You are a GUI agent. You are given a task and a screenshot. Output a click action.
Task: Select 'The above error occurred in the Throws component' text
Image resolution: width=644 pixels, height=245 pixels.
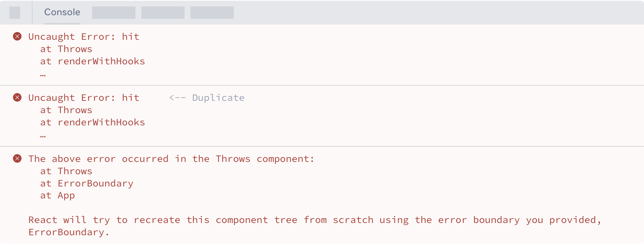coord(171,159)
